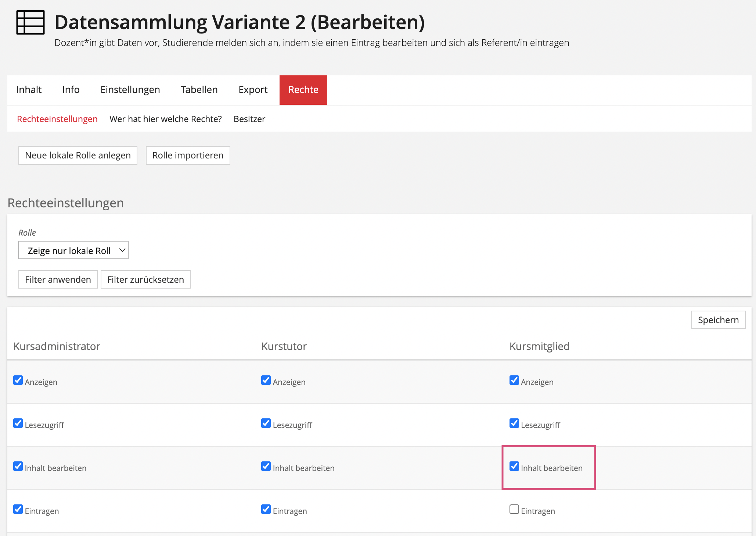Uncheck Eintragen for Kurstutor

[x=266, y=509]
